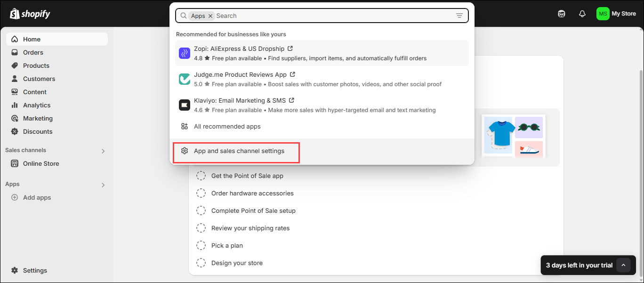Toggle 'Review your shipping rates' task circle
This screenshot has height=283, width=644.
(201, 228)
